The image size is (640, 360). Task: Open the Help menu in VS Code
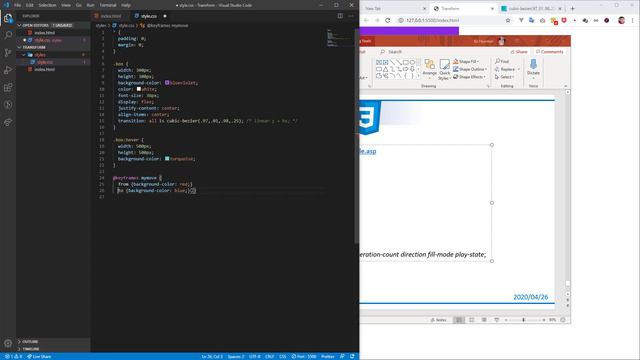[x=126, y=5]
